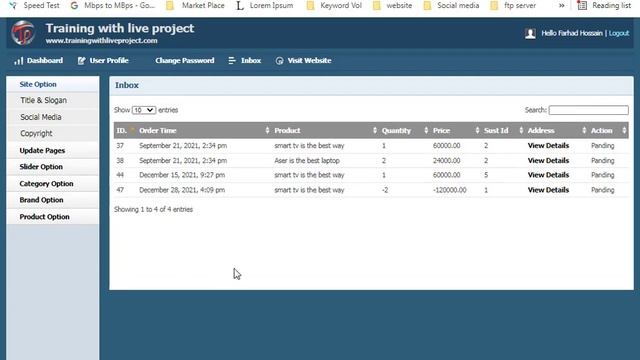This screenshot has height=360, width=640.
Task: Open the Social media bookmark folder
Action: click(427, 6)
